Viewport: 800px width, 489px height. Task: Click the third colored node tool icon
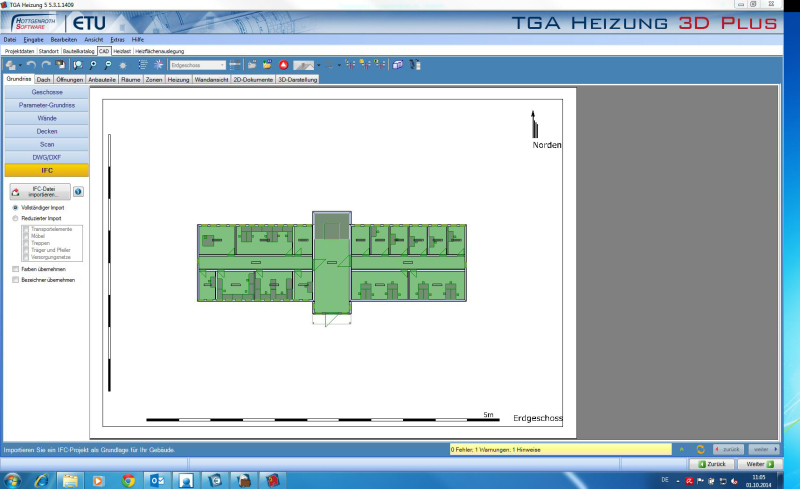tap(380, 64)
